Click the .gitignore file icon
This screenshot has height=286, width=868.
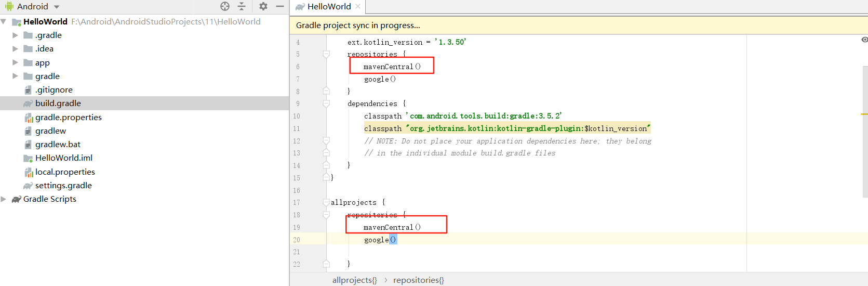(28, 90)
